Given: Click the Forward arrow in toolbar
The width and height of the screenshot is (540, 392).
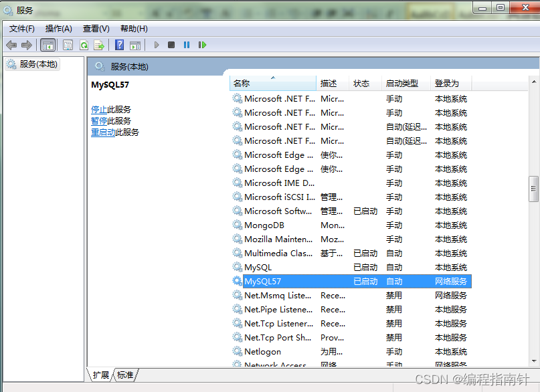Looking at the screenshot, I should point(27,45).
